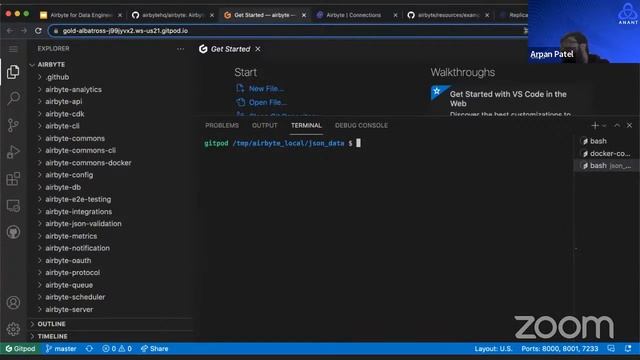
Task: Switch to the PROBLEMS panel tab
Action: pos(222,125)
